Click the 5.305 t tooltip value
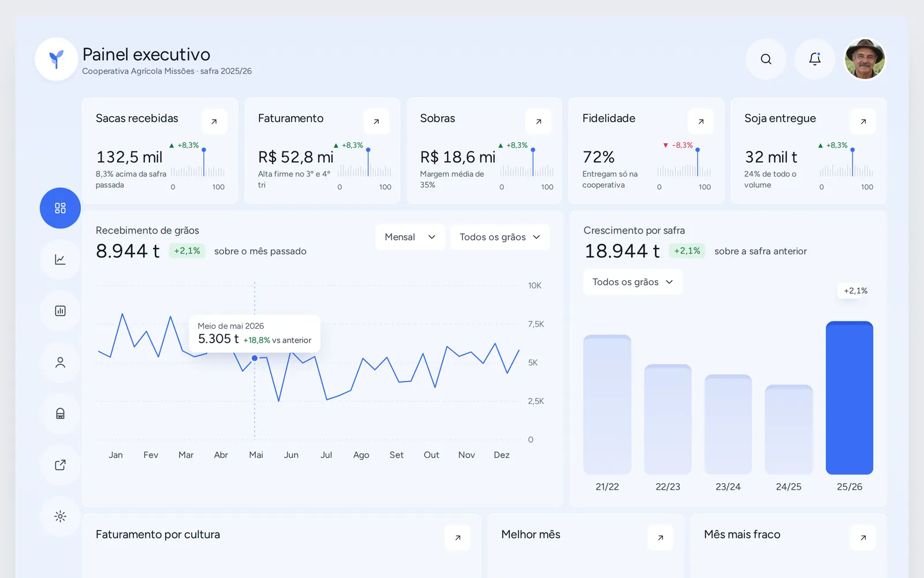This screenshot has width=924, height=578. pos(218,339)
